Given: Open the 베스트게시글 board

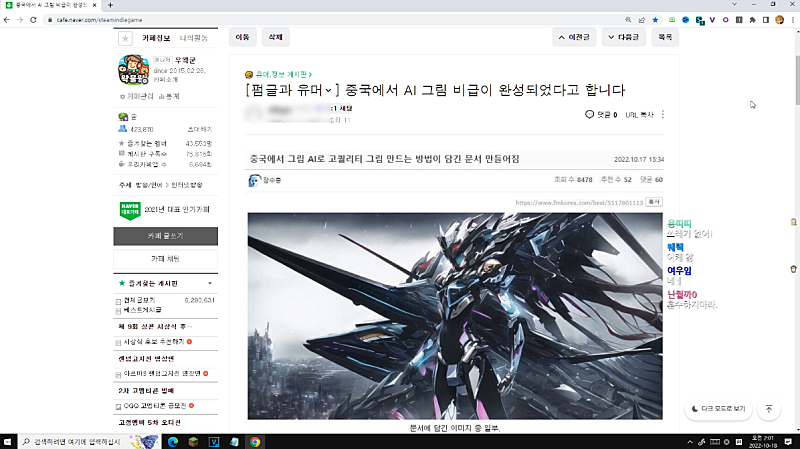Looking at the screenshot, I should point(142,310).
